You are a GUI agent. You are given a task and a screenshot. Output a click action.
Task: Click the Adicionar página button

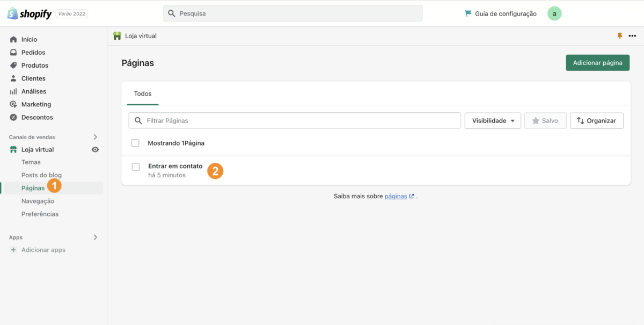click(x=597, y=63)
